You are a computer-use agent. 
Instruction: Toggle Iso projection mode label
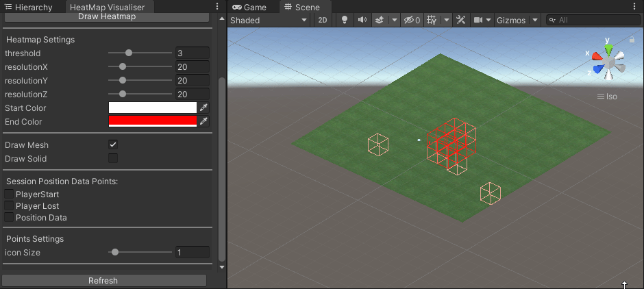(607, 97)
